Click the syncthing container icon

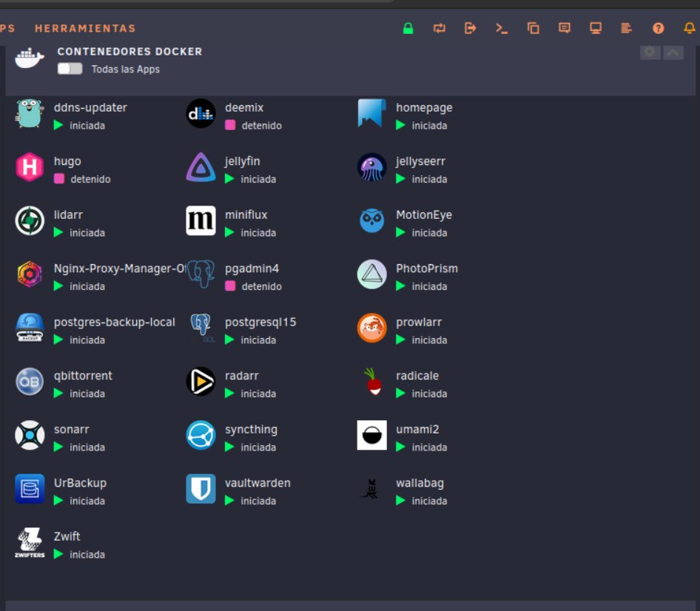[x=201, y=435]
